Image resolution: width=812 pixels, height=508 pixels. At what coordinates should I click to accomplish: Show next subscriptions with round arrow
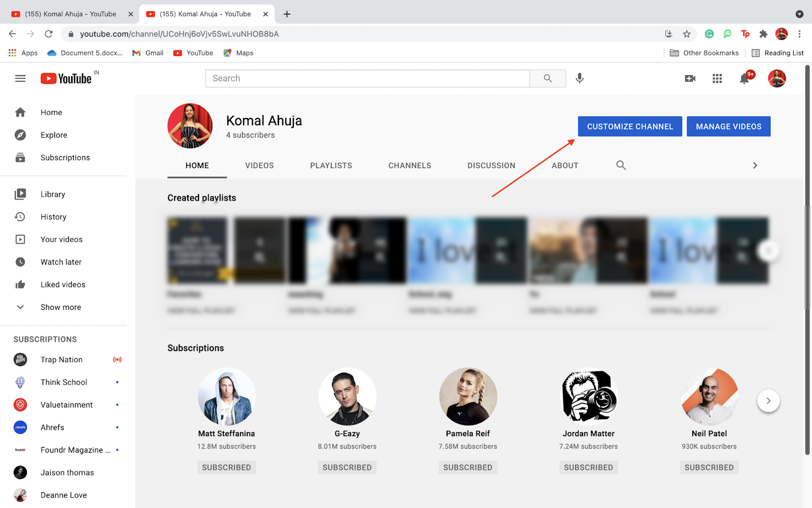768,401
